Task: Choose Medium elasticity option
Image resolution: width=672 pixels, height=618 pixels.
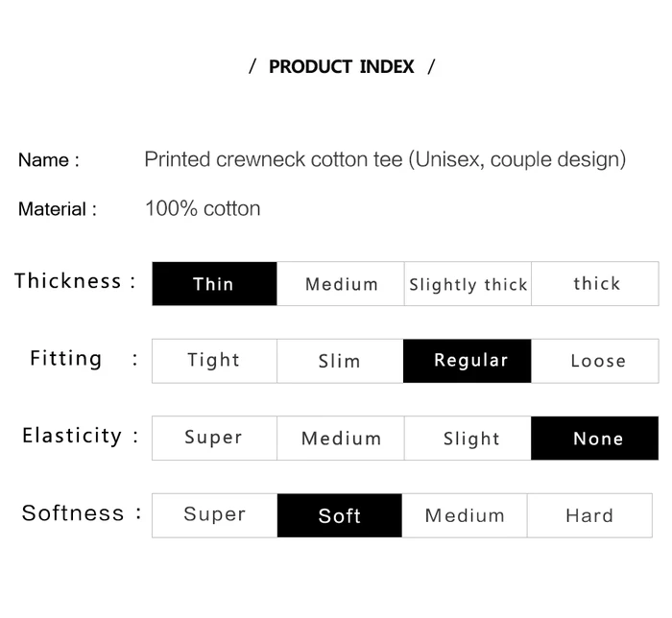Action: (340, 438)
